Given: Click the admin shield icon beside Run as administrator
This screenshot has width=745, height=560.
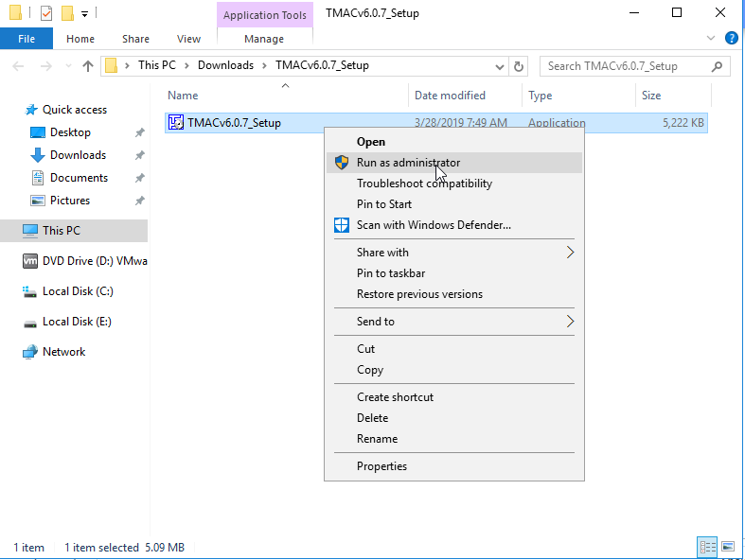Looking at the screenshot, I should 342,163.
